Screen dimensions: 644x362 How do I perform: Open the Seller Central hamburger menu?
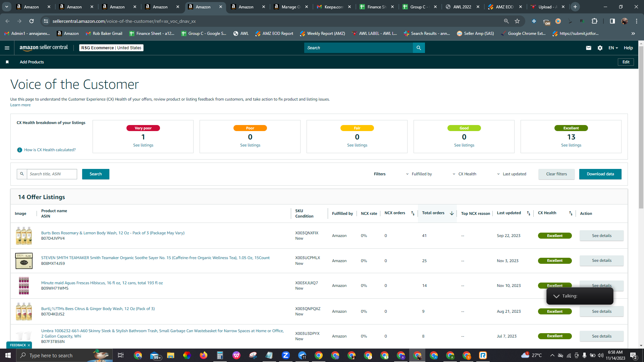(7, 48)
